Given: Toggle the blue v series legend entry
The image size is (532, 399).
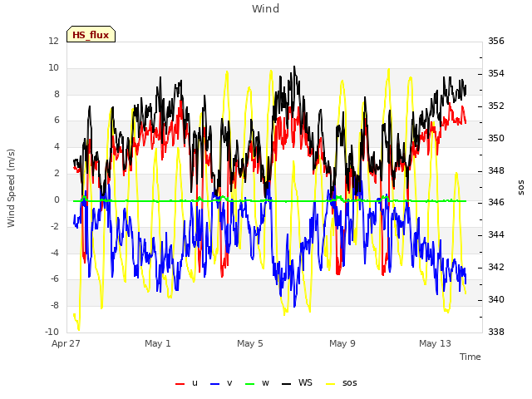Looking at the screenshot, I should pyautogui.click(x=221, y=383).
